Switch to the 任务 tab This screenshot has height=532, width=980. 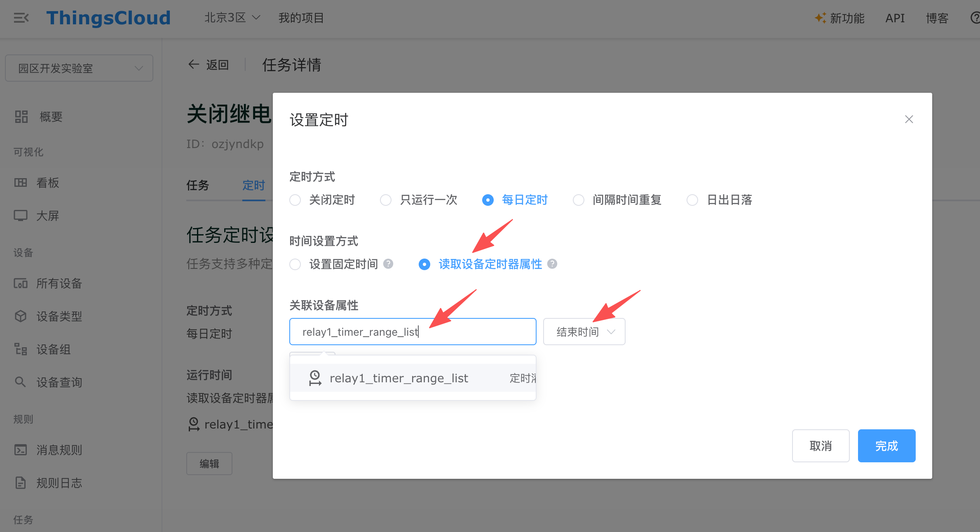coord(198,185)
